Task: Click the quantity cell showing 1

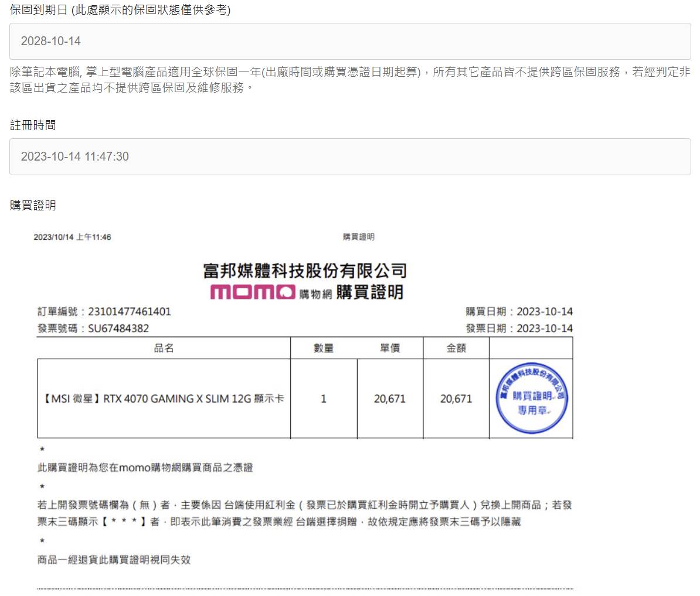Action: pos(324,399)
